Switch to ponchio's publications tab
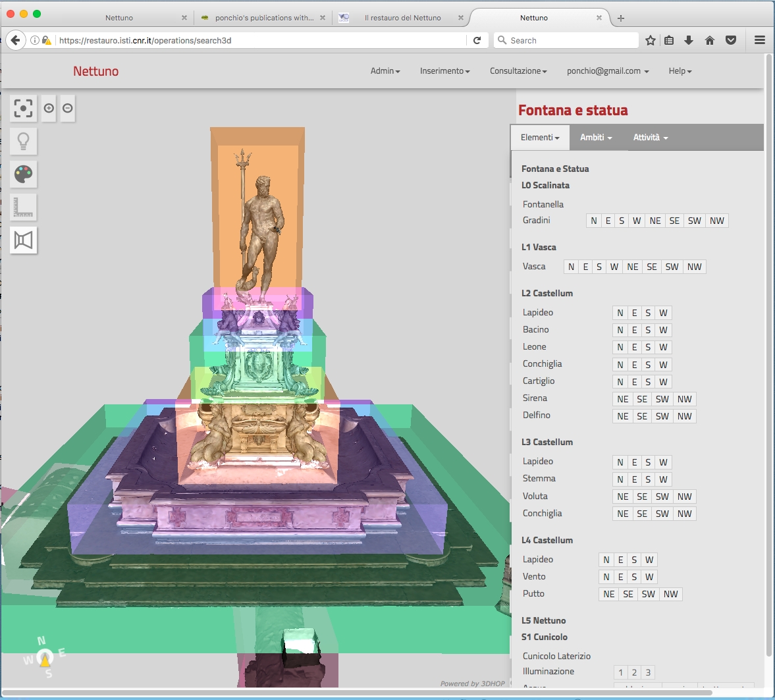The height and width of the screenshot is (700, 775). 265,18
